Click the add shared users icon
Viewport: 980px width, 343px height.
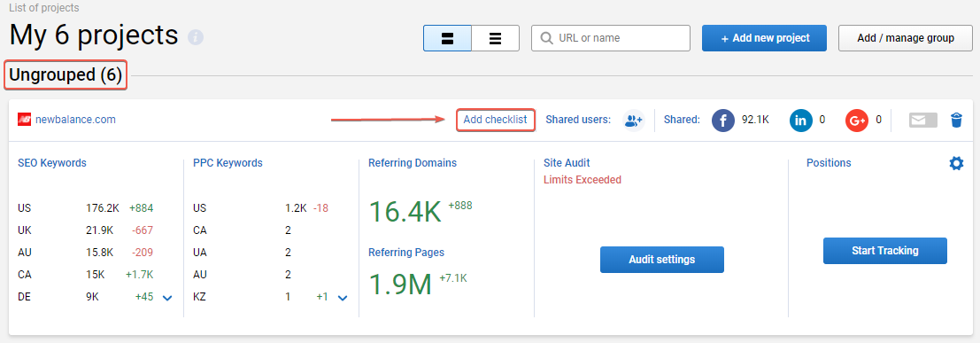tap(634, 121)
